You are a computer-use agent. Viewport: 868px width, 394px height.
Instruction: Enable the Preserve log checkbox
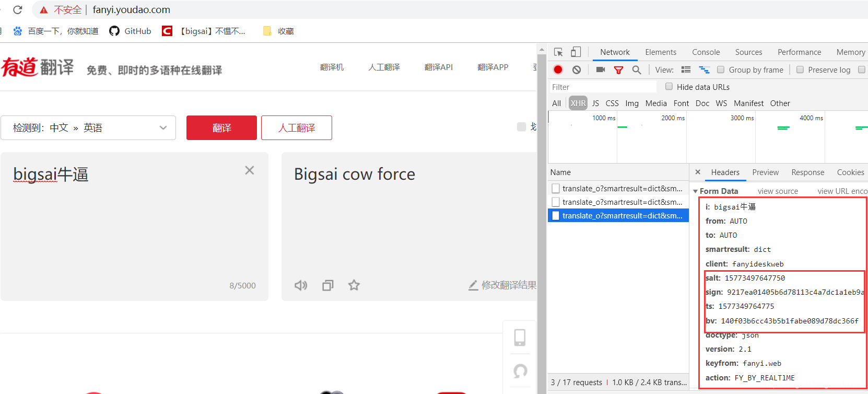800,69
